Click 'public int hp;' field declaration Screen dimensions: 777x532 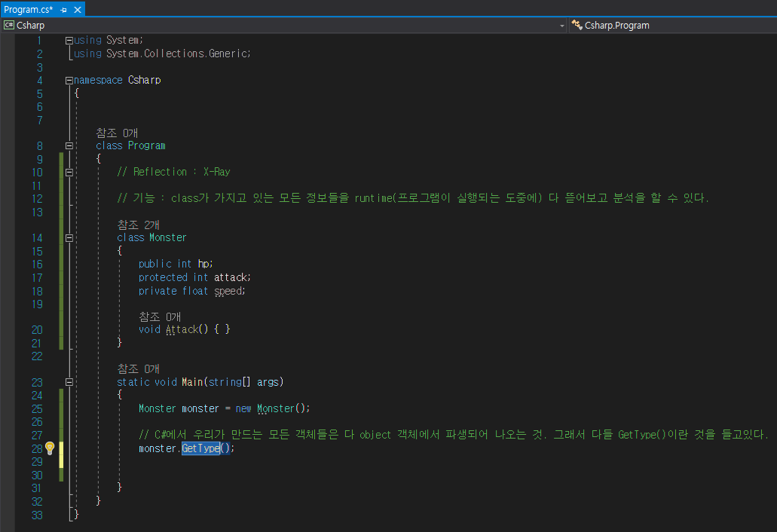click(176, 264)
